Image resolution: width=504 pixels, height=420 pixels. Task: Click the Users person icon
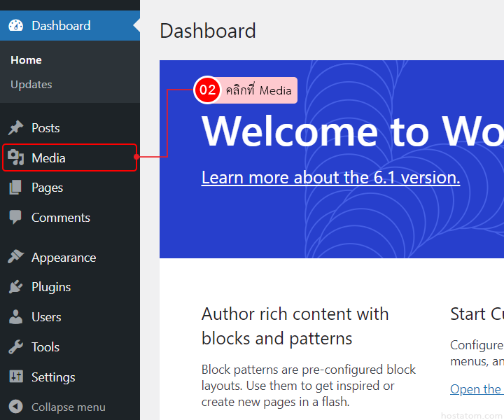tap(15, 317)
